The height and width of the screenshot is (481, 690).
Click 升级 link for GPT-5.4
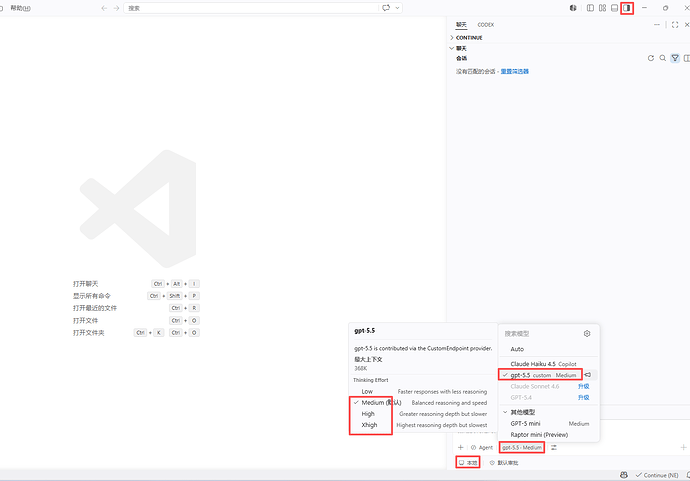click(584, 397)
